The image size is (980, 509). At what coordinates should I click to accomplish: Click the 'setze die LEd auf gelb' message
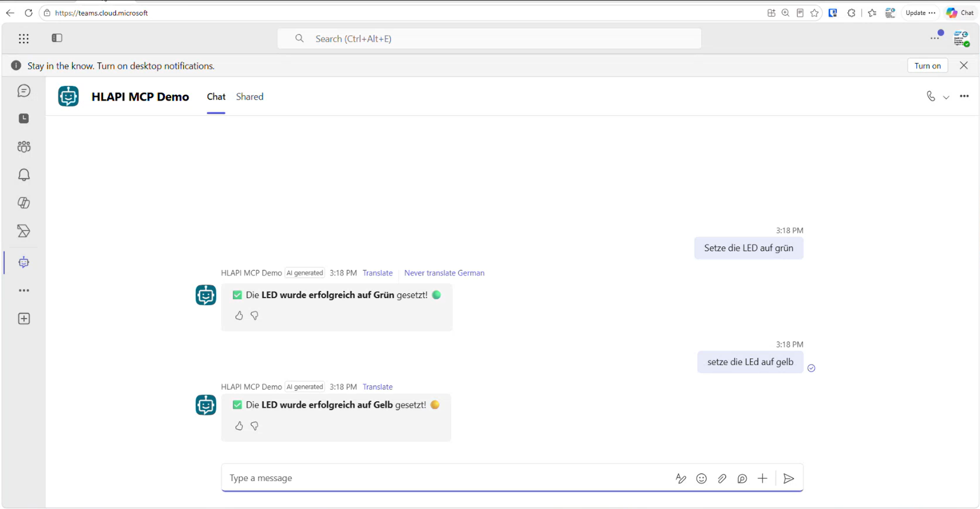750,362
